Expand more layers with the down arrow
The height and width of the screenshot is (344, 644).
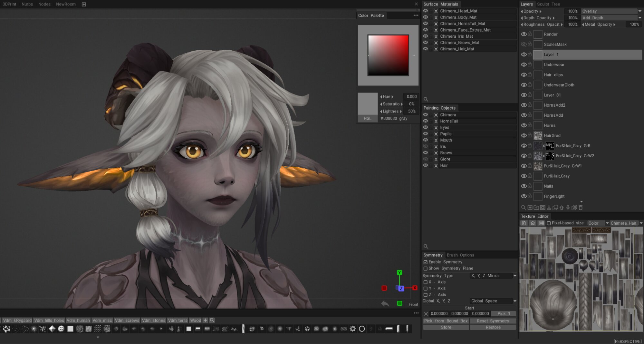582,202
